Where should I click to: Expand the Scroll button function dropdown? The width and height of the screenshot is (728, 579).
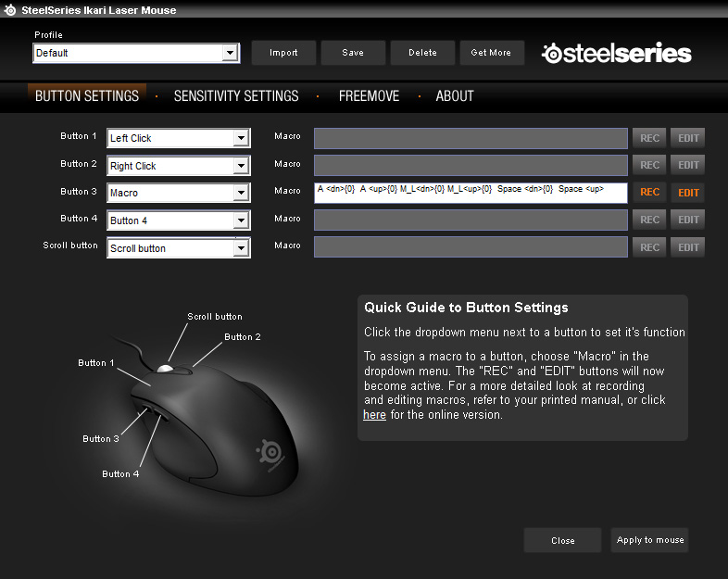[179, 248]
